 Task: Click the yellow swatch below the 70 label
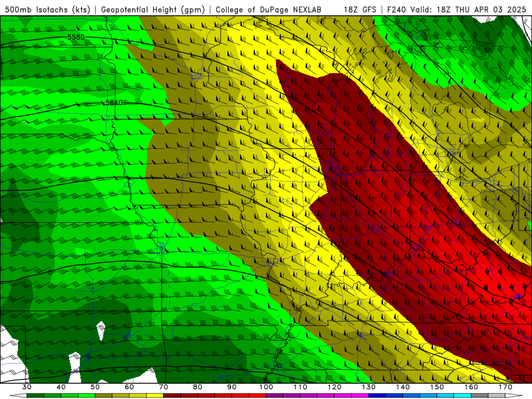tap(155, 396)
